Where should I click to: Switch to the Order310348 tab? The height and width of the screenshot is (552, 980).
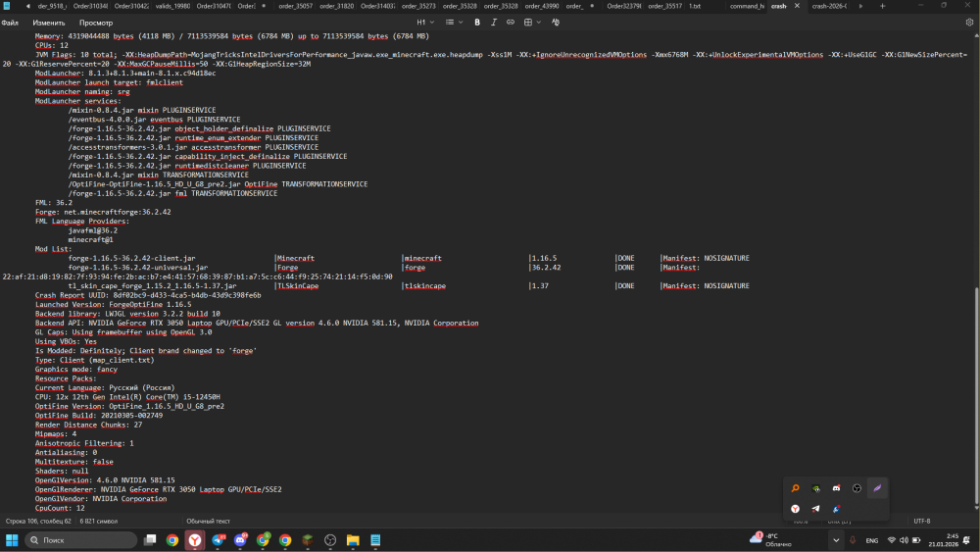(x=90, y=6)
